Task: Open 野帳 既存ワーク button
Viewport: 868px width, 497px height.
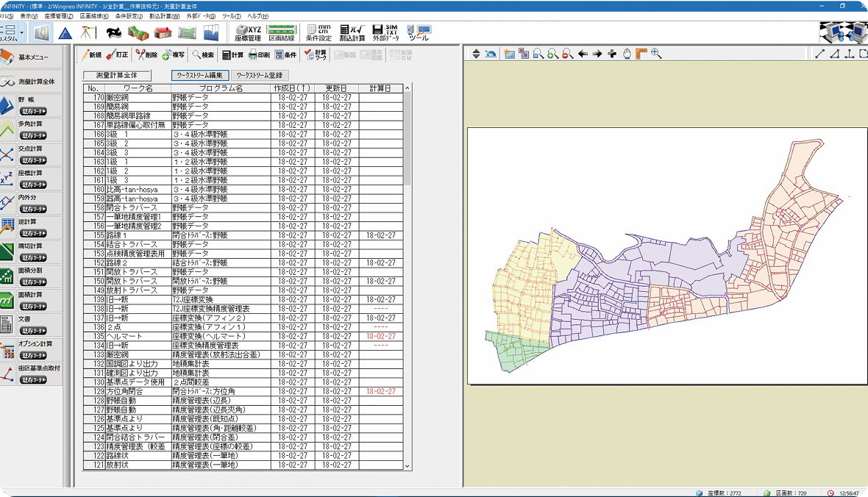Action: click(33, 111)
